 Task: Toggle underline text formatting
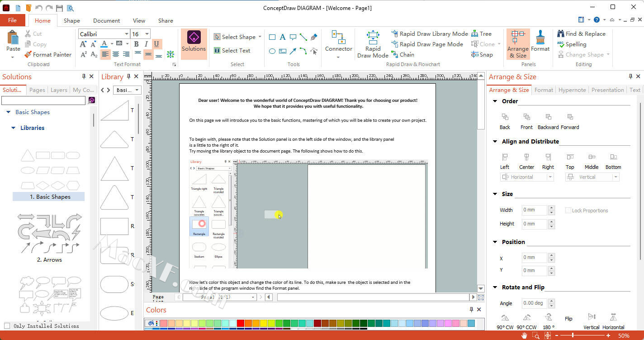156,44
